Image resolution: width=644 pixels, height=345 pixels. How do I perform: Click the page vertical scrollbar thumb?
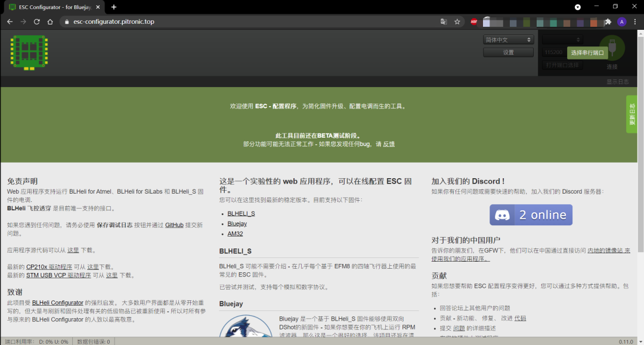pyautogui.click(x=640, y=144)
